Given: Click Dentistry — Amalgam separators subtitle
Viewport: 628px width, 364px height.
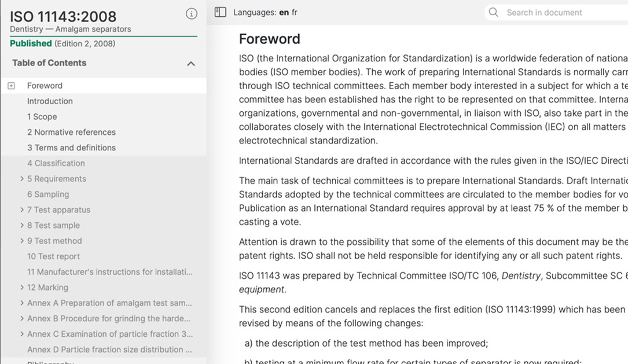Looking at the screenshot, I should [71, 30].
